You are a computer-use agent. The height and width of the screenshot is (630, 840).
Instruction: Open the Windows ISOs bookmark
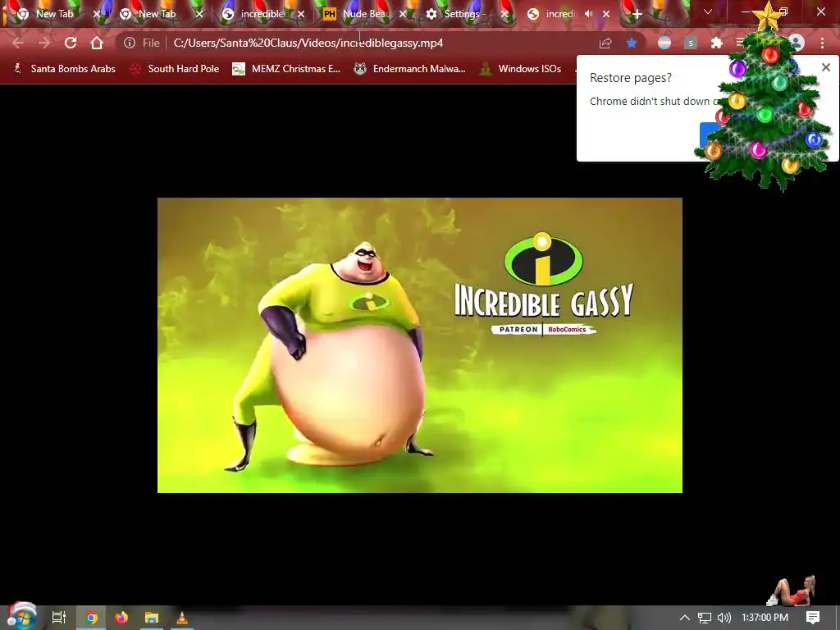coord(521,69)
